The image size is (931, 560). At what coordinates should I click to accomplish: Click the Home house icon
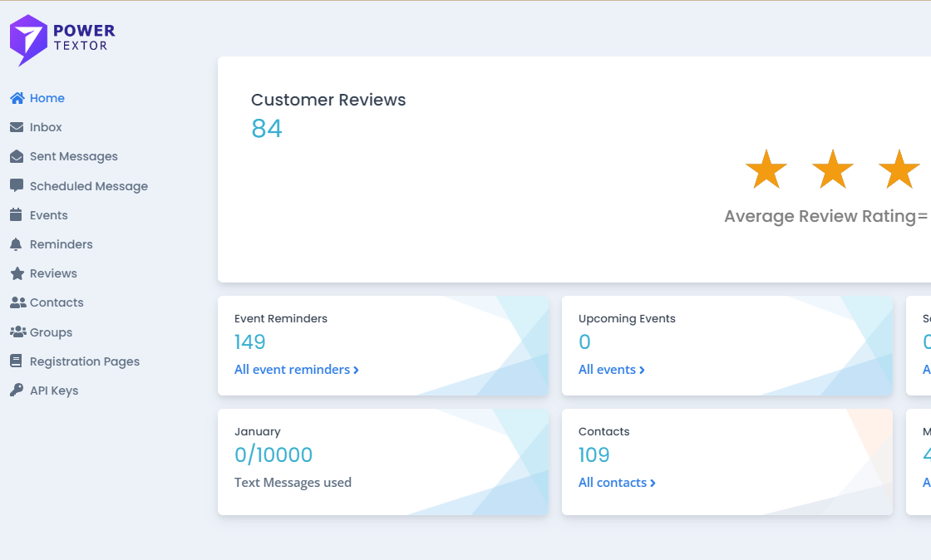(x=17, y=98)
